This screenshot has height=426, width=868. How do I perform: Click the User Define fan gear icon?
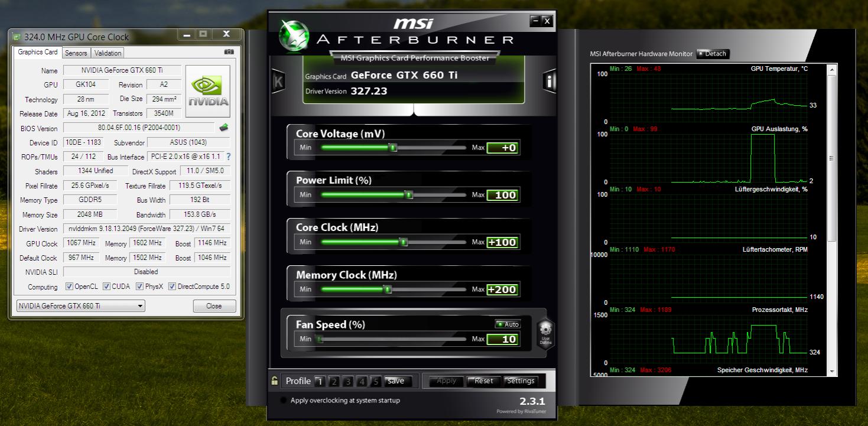coord(546,333)
